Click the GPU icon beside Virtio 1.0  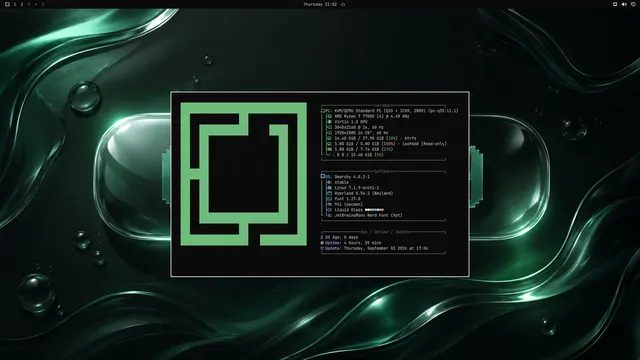pos(329,122)
